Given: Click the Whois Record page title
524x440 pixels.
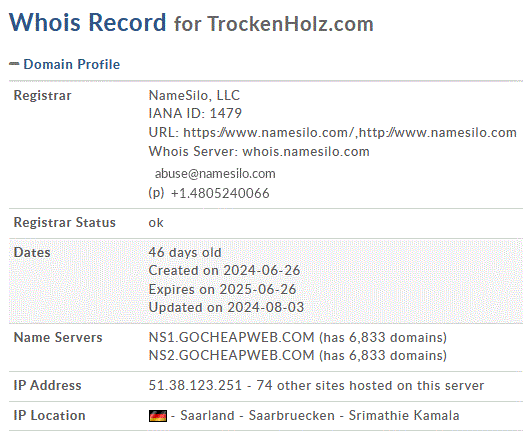Looking at the screenshot, I should pos(88,22).
